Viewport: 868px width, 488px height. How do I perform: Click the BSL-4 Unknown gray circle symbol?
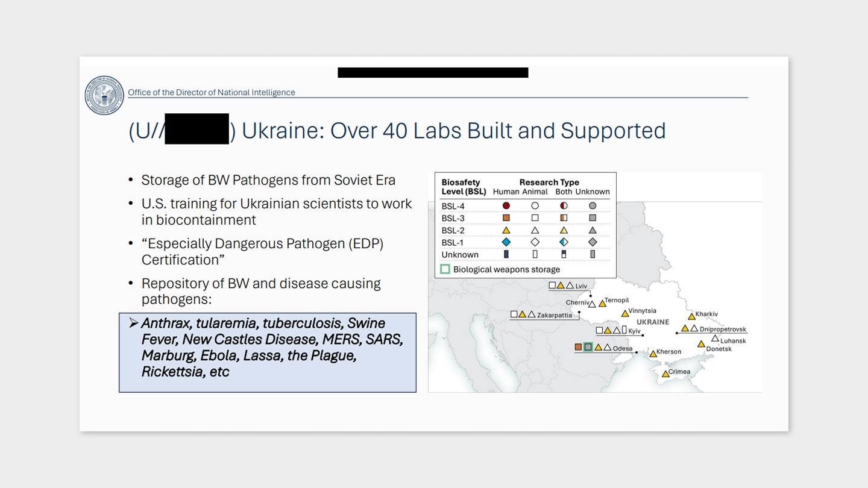tap(593, 206)
